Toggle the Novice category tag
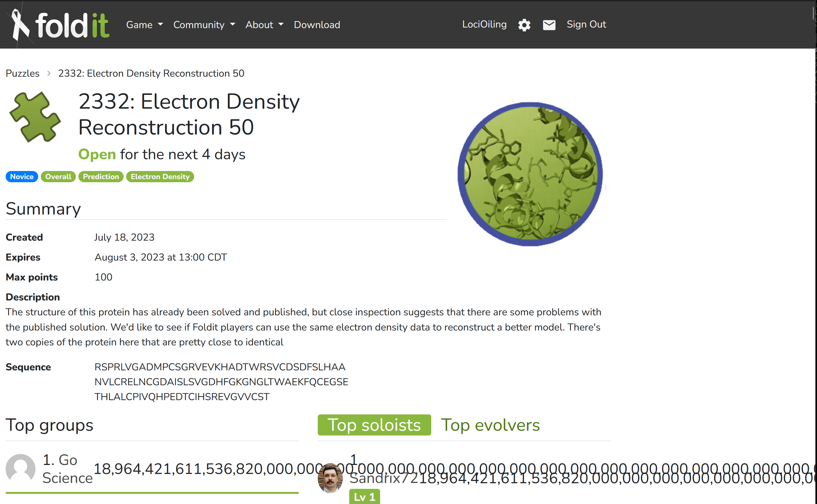This screenshot has width=817, height=504. [22, 177]
